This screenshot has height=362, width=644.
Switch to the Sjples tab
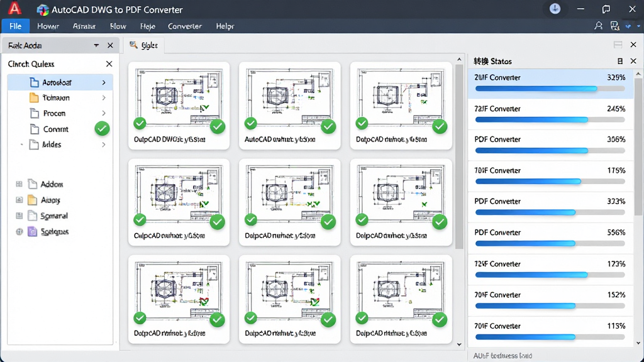pyautogui.click(x=144, y=45)
